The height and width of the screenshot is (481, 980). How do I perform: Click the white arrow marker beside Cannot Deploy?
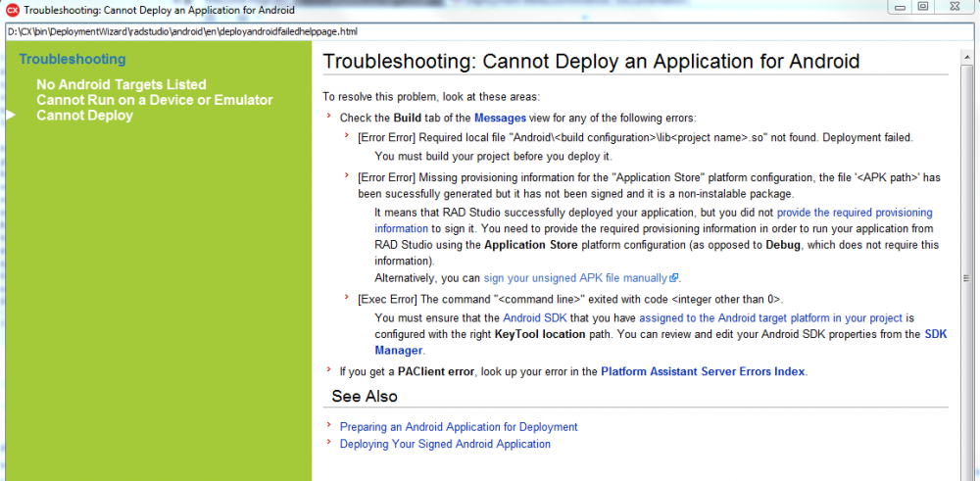(11, 115)
